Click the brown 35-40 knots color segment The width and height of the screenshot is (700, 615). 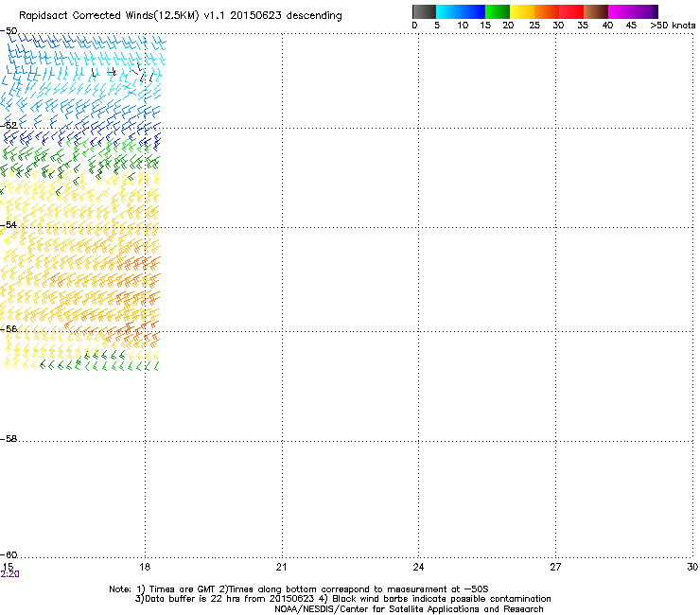pos(596,11)
